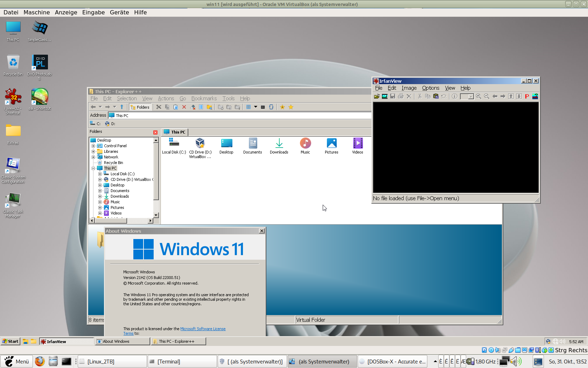Click the Save disk icon in IrfanView
The image size is (588, 368).
393,96
